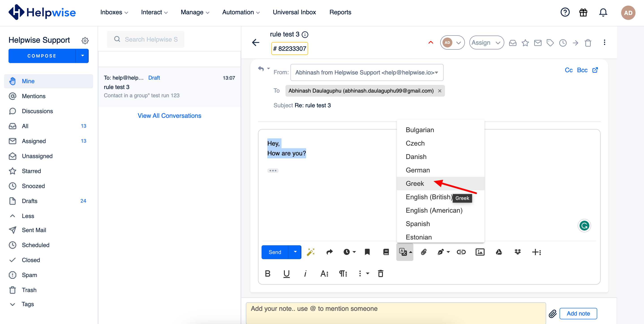
Task: Star this conversation
Action: [x=525, y=43]
